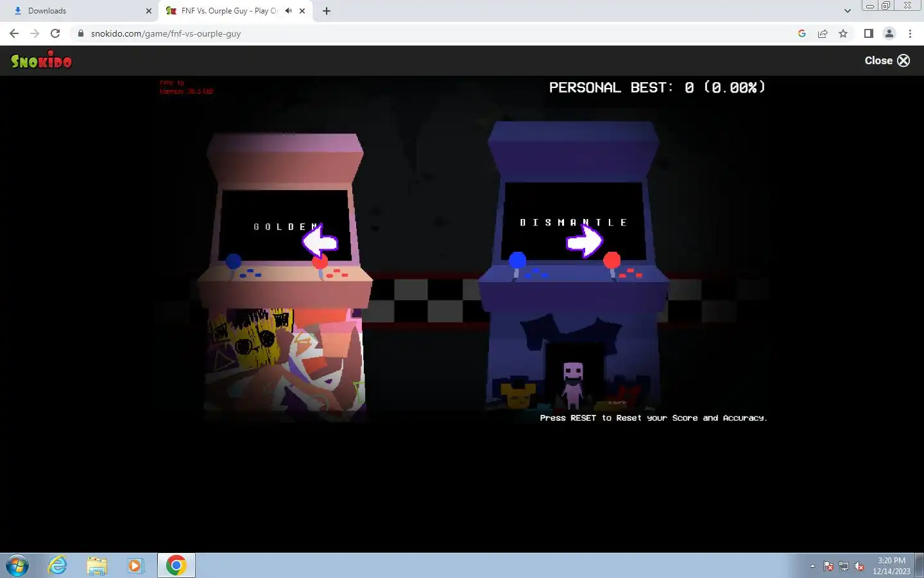Open the Snokido logo homepage
The height and width of the screenshot is (578, 924).
click(x=42, y=60)
